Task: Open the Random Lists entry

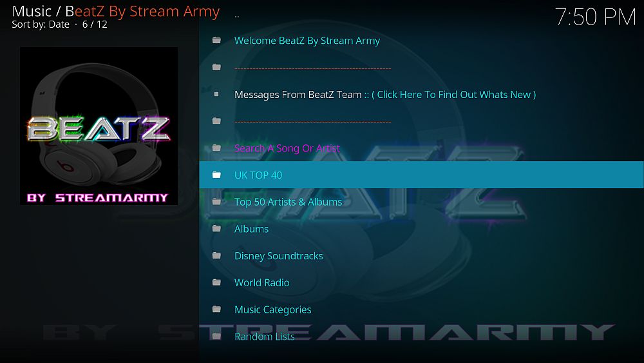Action: click(x=421, y=337)
